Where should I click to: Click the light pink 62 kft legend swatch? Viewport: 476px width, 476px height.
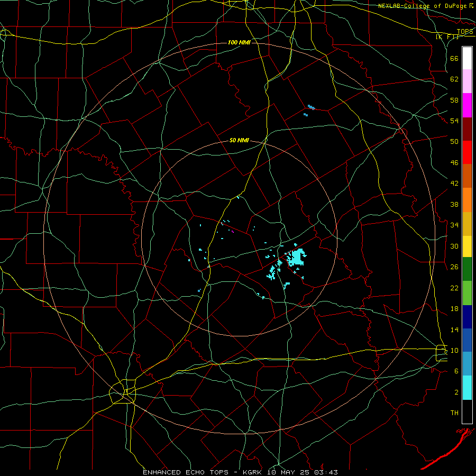[467, 81]
